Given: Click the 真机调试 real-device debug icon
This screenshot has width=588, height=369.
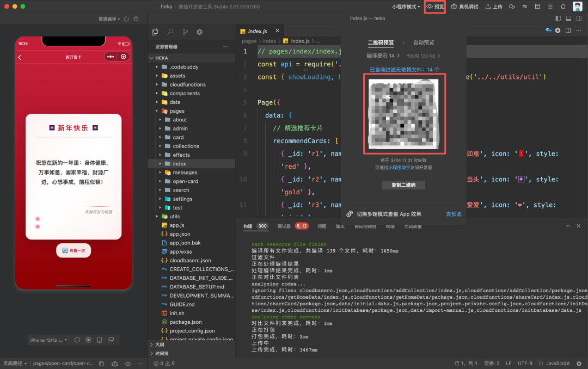Looking at the screenshot, I should coord(464,7).
